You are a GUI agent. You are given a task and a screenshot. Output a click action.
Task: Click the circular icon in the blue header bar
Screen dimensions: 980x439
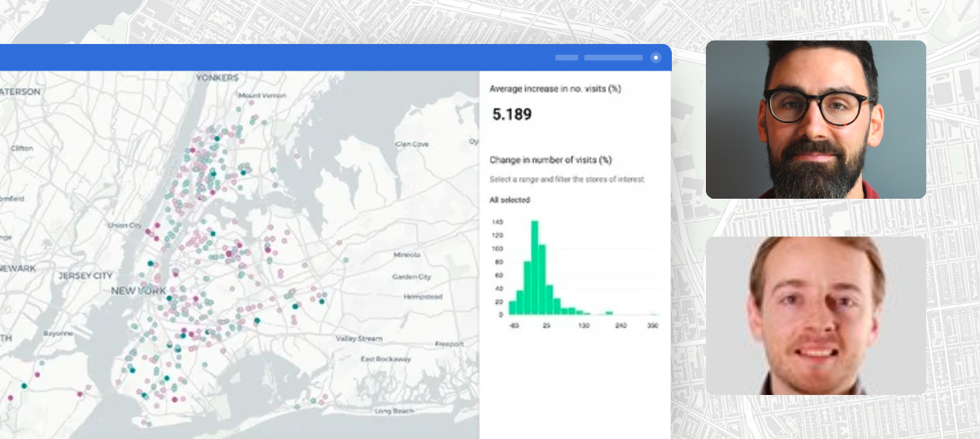point(655,57)
